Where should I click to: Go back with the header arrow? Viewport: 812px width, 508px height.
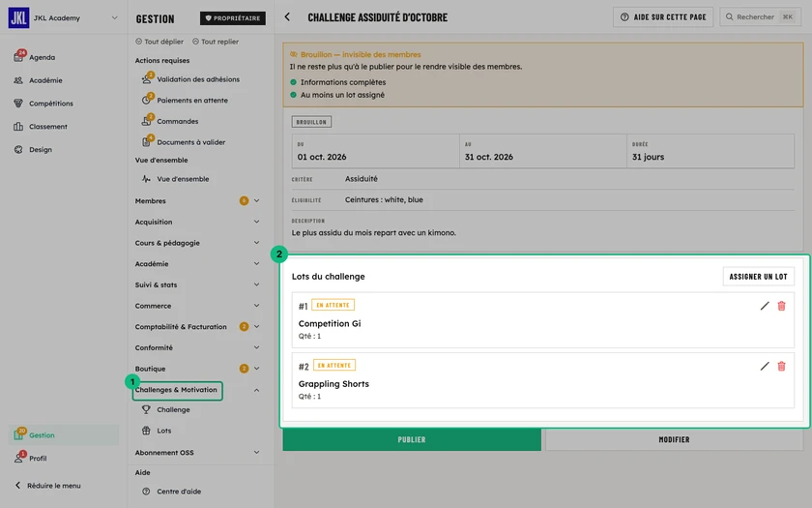coord(287,17)
